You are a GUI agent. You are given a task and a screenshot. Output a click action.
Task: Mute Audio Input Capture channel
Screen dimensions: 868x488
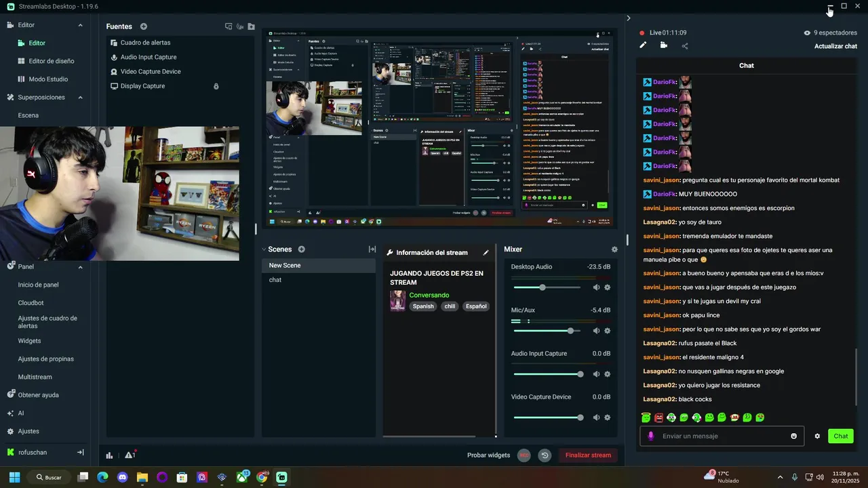pos(596,374)
